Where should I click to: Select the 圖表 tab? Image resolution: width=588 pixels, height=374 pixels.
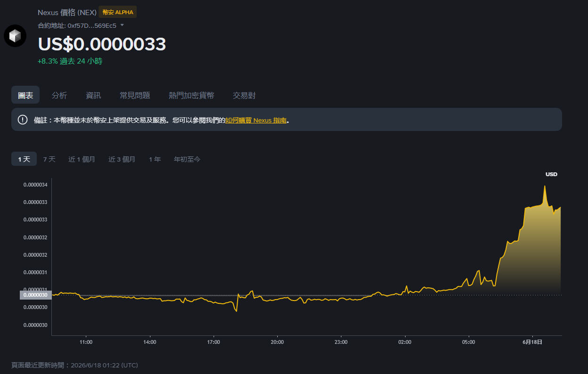tap(25, 95)
